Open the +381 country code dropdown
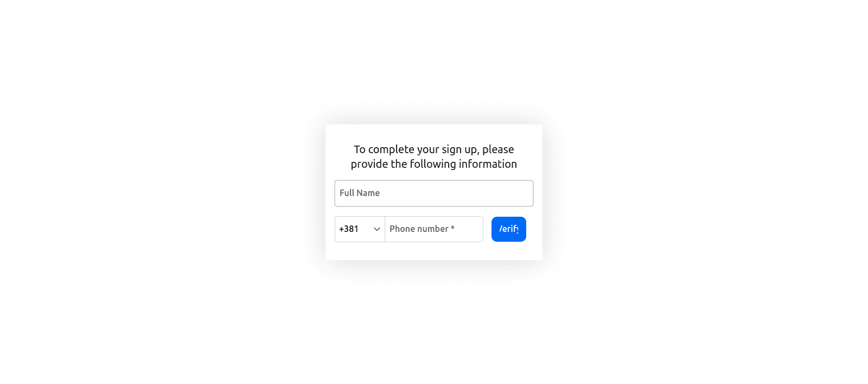This screenshot has height=384, width=868. point(360,229)
